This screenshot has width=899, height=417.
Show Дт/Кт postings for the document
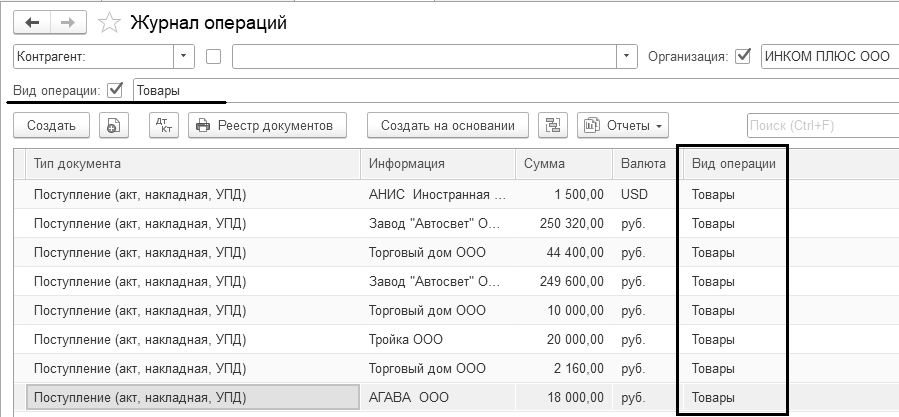[x=163, y=125]
